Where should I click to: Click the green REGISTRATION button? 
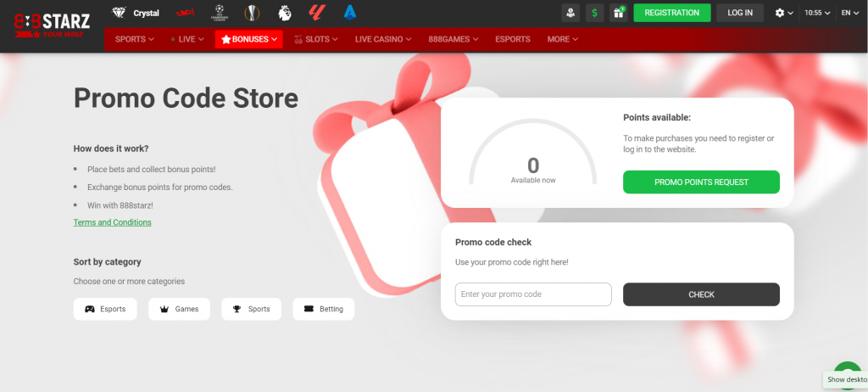(x=672, y=13)
